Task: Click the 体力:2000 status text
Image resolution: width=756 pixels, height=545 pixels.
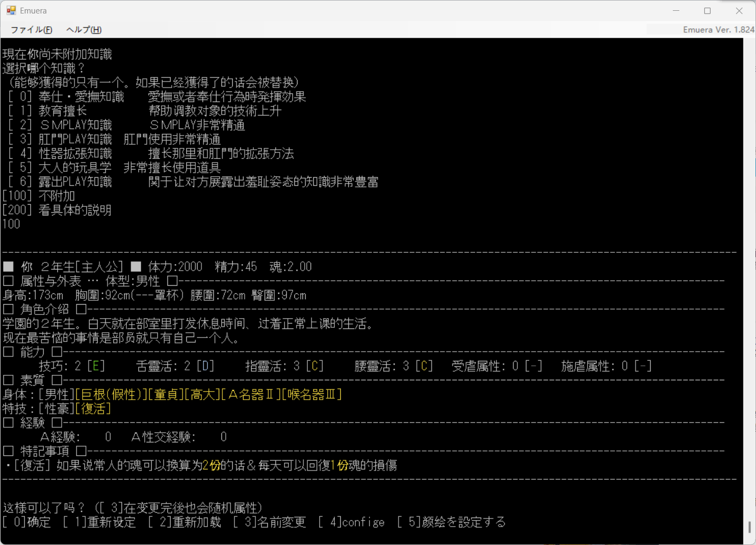Action: pos(175,267)
